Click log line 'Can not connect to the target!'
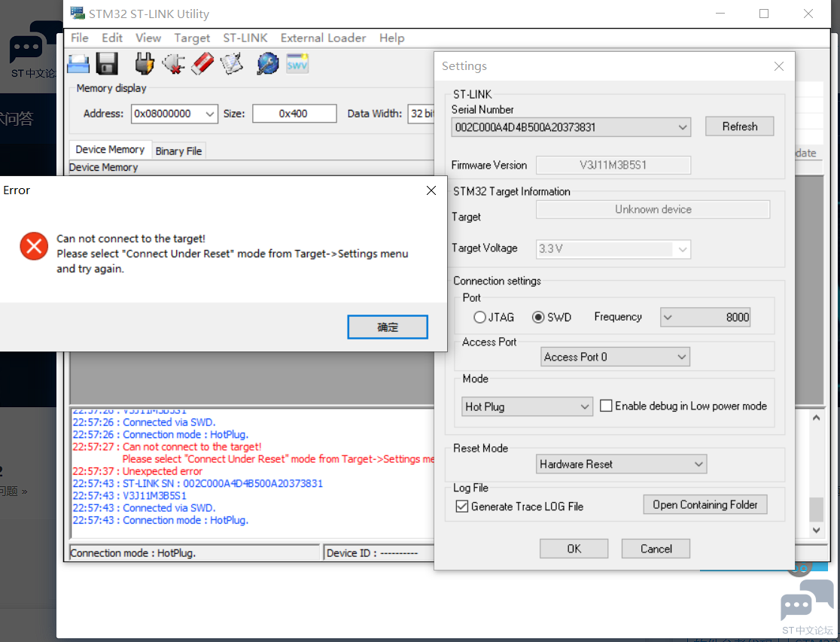The height and width of the screenshot is (642, 840). (x=167, y=446)
